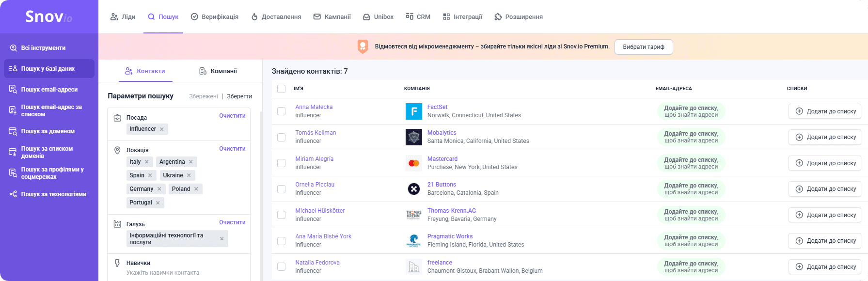Check the box for Ornella Picciau

pos(281,189)
